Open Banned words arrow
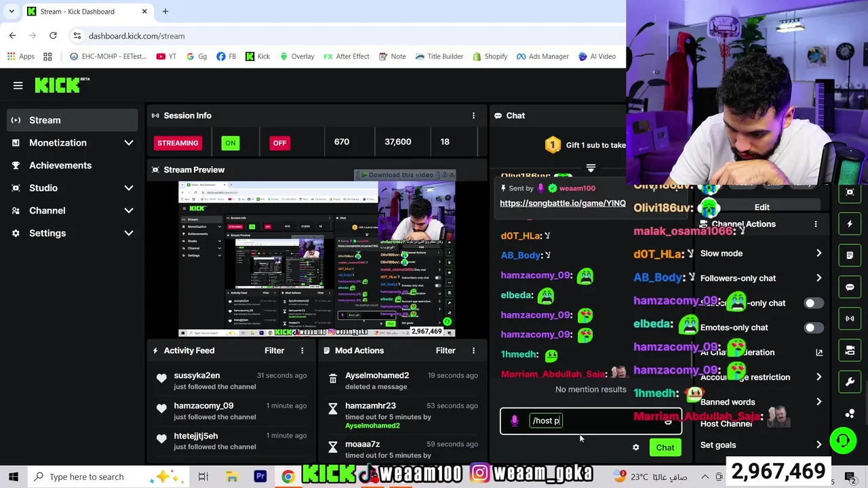Viewport: 868px width, 488px height. 819,402
